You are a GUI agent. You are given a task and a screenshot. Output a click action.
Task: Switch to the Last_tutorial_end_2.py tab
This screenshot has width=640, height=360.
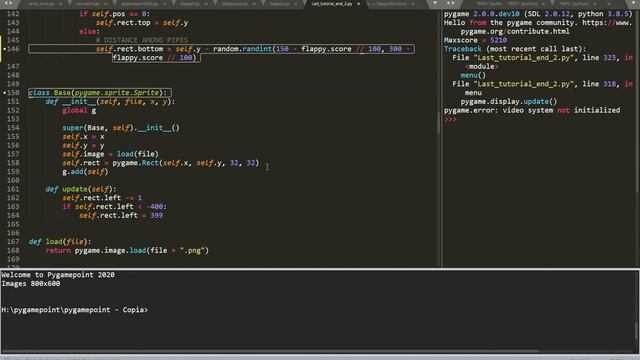pyautogui.click(x=333, y=4)
